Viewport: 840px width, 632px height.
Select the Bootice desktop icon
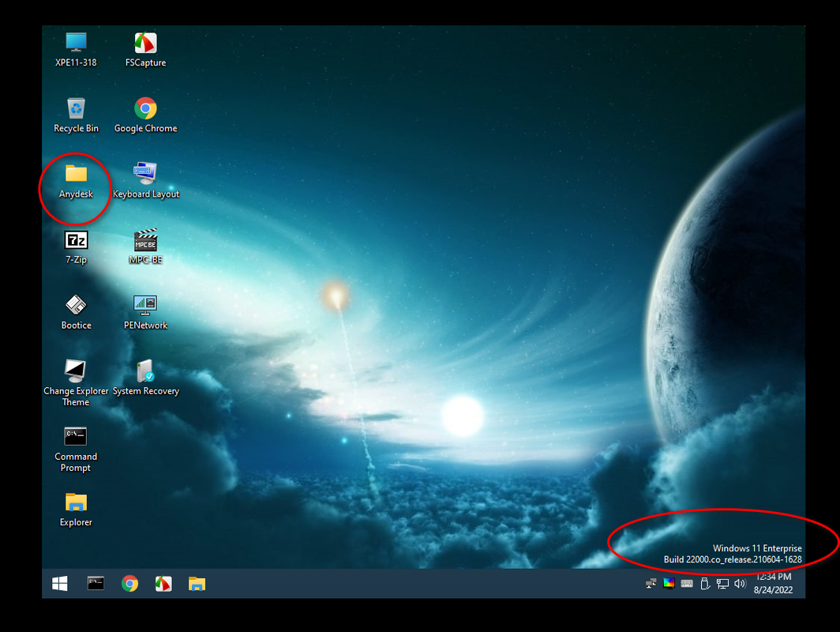pyautogui.click(x=76, y=313)
